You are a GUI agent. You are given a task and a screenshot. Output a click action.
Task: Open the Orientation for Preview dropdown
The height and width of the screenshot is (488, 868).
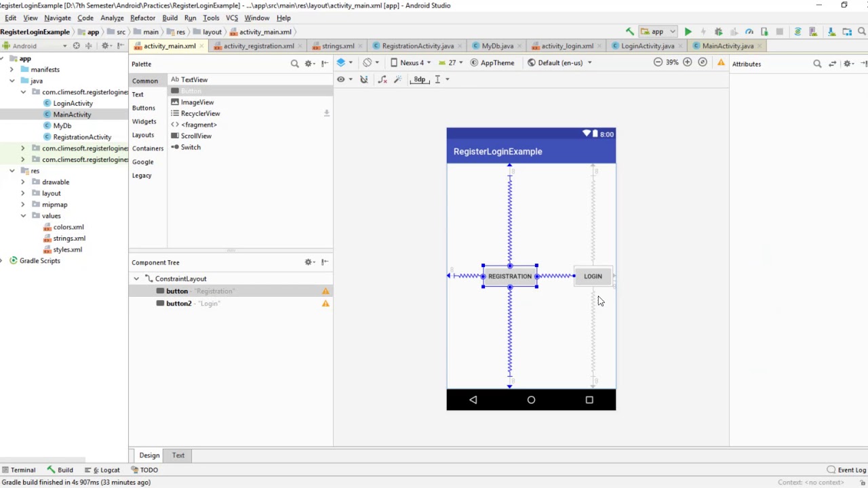coord(370,62)
